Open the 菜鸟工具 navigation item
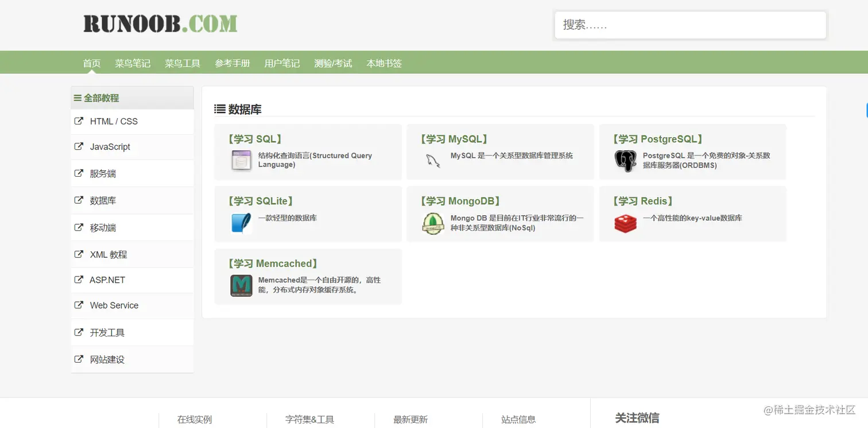The height and width of the screenshot is (428, 868). pos(183,63)
